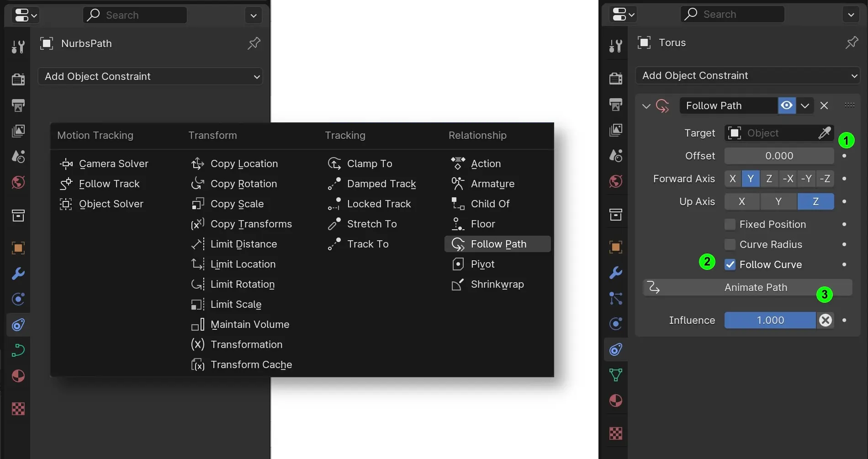Viewport: 868px width, 459px height.
Task: Open Physics properties tab in left panel
Action: pos(18,299)
